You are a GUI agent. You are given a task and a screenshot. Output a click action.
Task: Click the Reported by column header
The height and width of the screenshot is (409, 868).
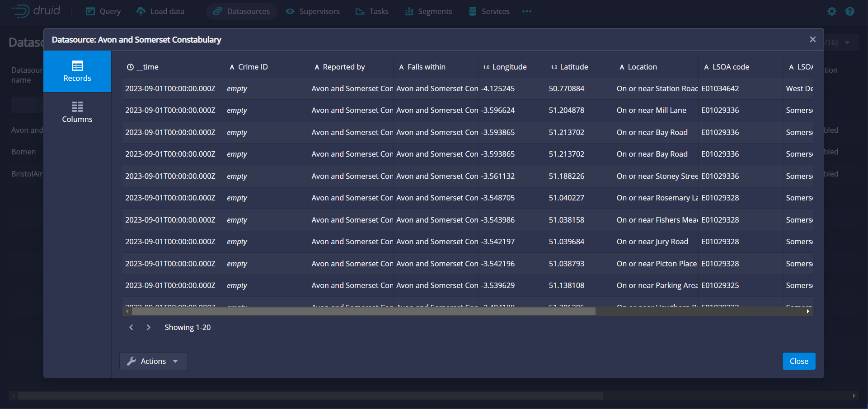(351, 67)
